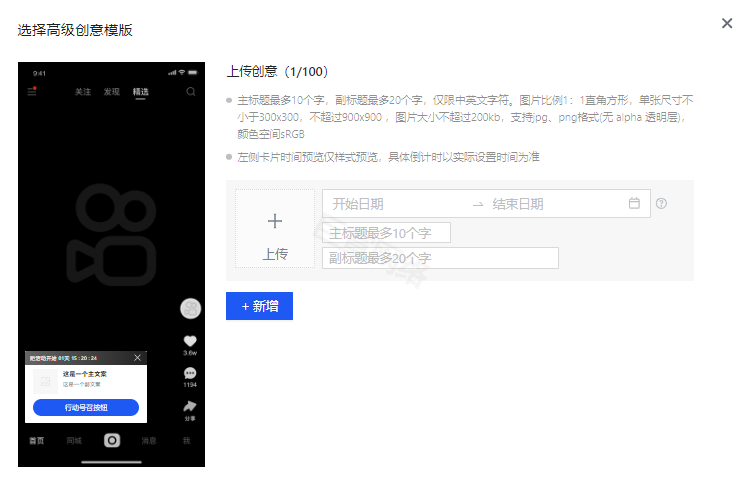Select 我 in phone bottom navigation

(187, 441)
